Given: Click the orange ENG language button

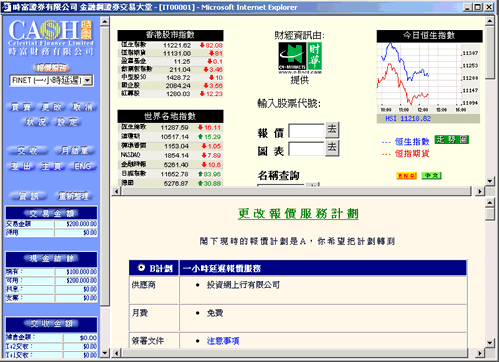Looking at the screenshot, I should point(406,176).
